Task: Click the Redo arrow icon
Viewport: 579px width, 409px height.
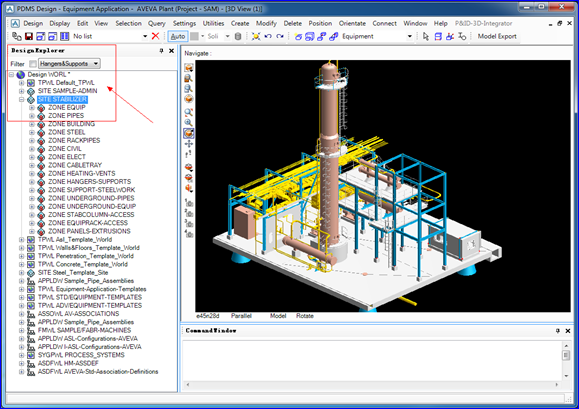Action: coord(280,36)
